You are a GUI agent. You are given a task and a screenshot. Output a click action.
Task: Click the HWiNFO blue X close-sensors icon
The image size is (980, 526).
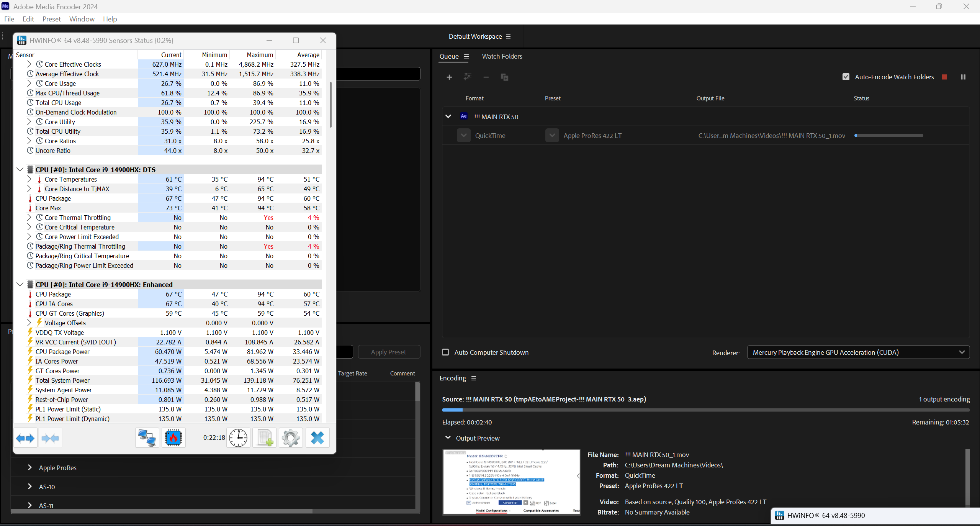[x=317, y=438]
